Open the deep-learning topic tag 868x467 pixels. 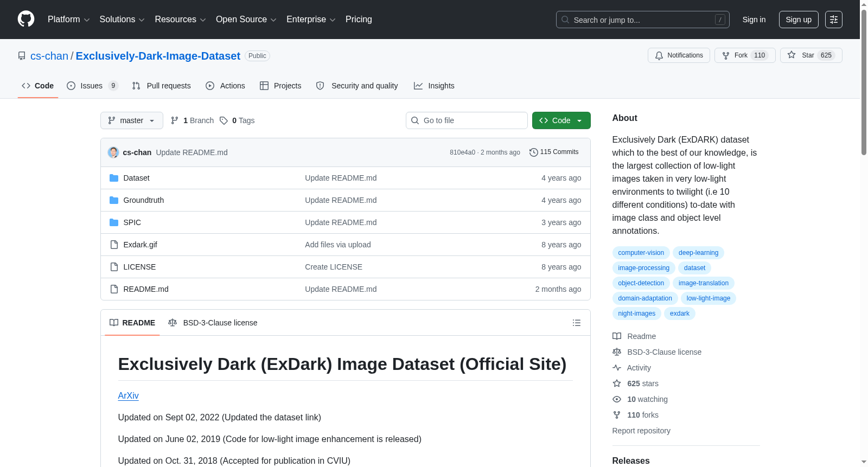pos(698,253)
